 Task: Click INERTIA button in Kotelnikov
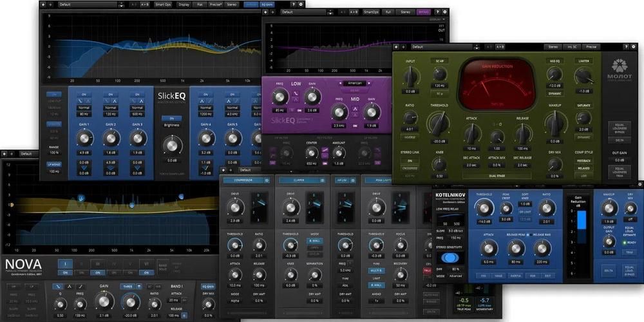coord(514,276)
